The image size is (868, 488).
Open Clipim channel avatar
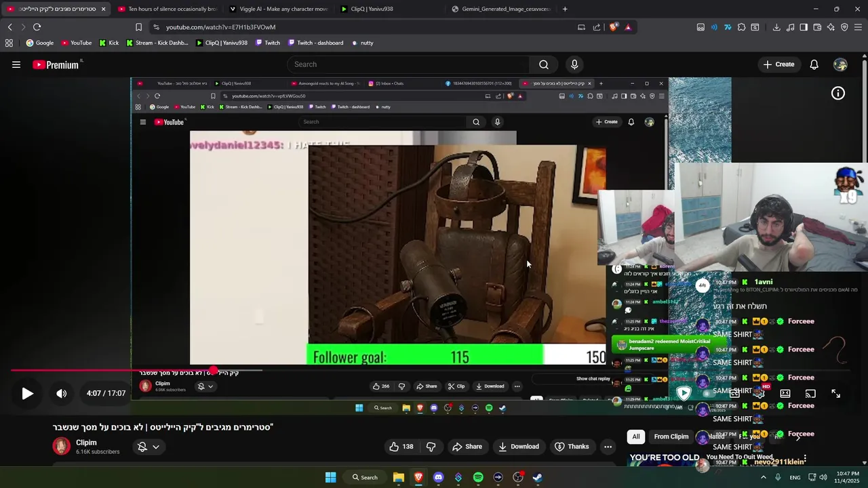coord(61,446)
